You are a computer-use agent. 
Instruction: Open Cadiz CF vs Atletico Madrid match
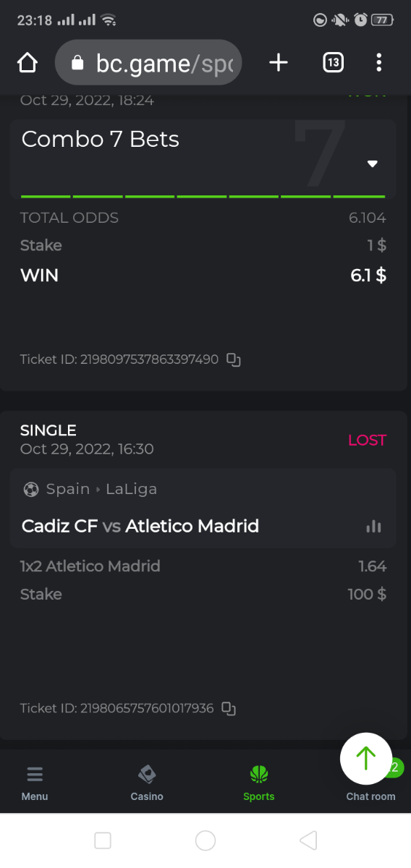140,526
